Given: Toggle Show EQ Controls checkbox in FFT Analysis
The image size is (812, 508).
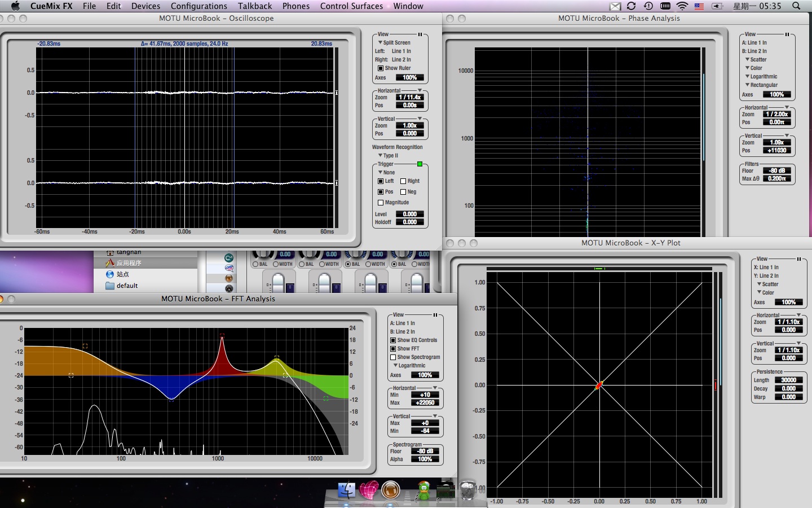Looking at the screenshot, I should (393, 340).
